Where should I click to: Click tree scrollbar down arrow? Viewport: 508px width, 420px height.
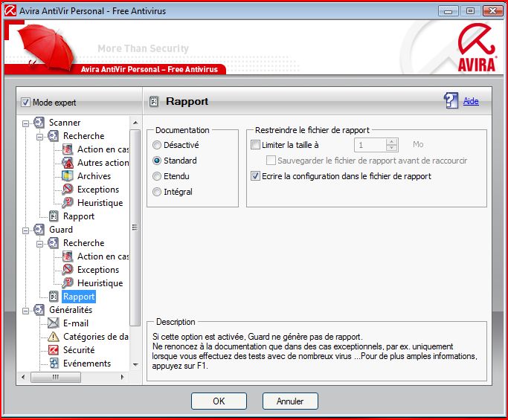(135, 365)
